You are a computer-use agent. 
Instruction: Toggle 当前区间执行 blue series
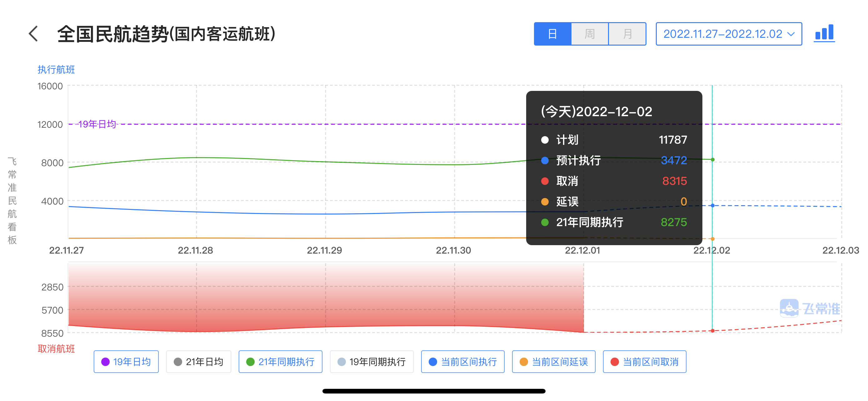point(462,362)
